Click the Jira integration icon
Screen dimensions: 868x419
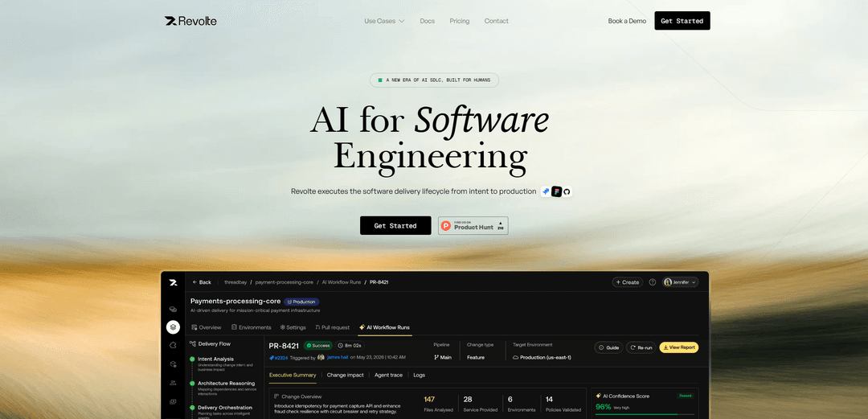click(x=547, y=191)
